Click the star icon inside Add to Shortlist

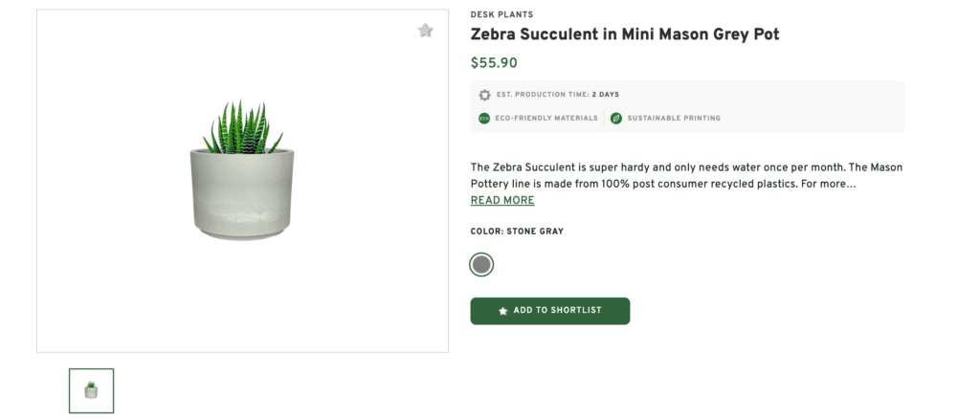[503, 311]
